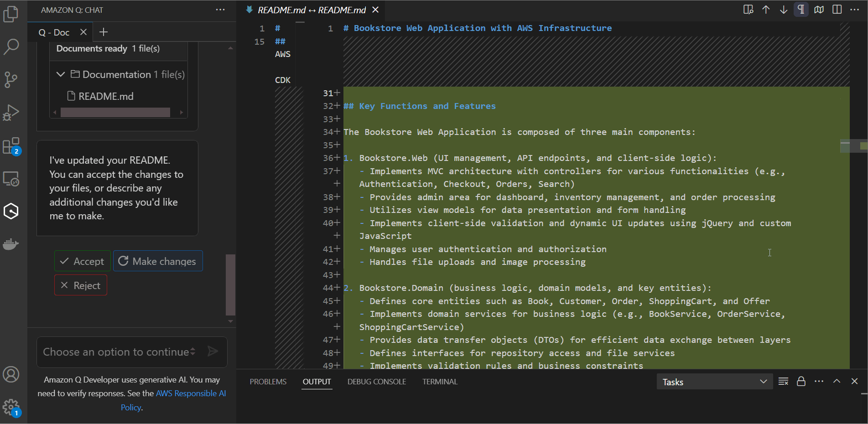Open the Source Control view
The width and height of the screenshot is (868, 424).
pyautogui.click(x=11, y=79)
